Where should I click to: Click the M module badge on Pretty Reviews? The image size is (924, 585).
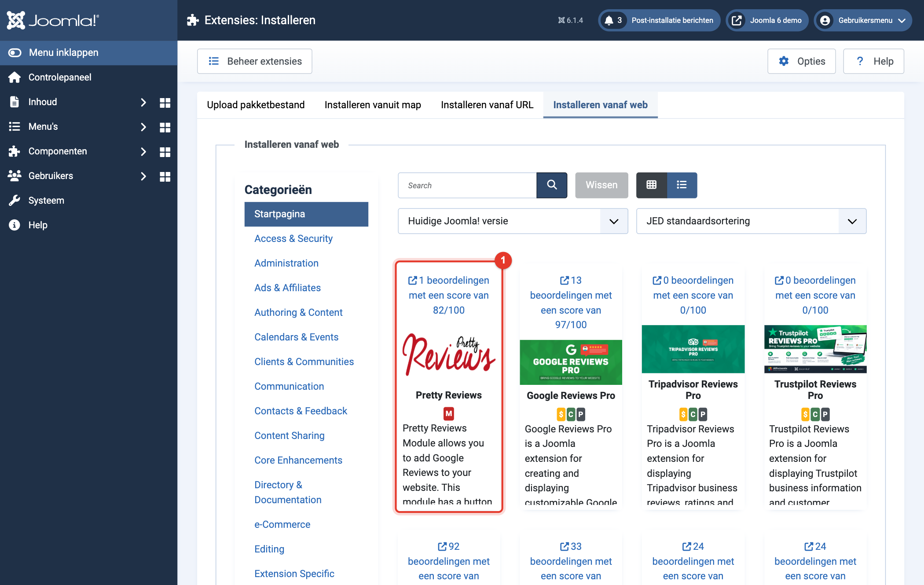tap(449, 413)
